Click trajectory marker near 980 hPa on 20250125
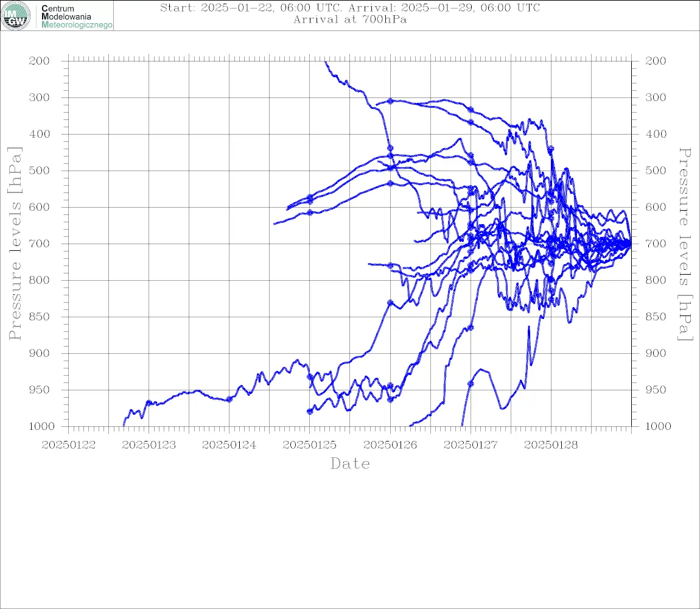The height and width of the screenshot is (609, 700). (x=310, y=412)
